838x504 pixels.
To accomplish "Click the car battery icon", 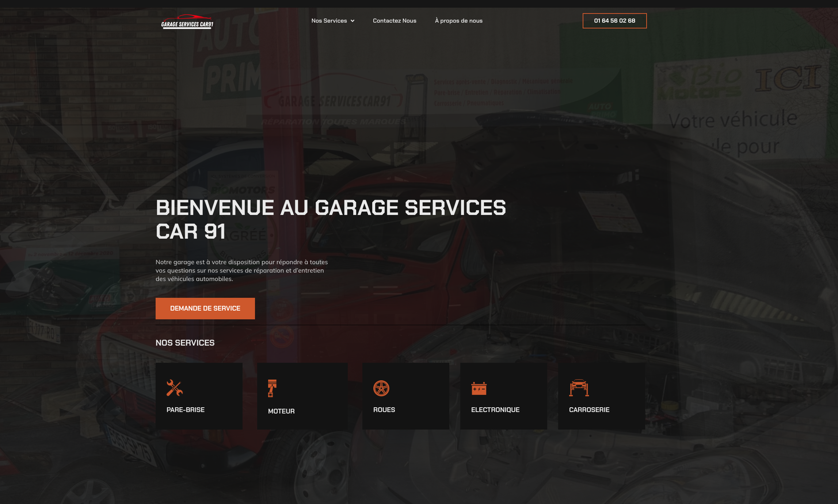I will point(479,388).
